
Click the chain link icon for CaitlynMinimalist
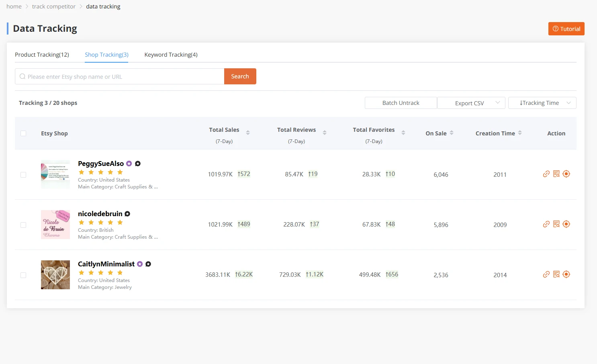pos(546,274)
